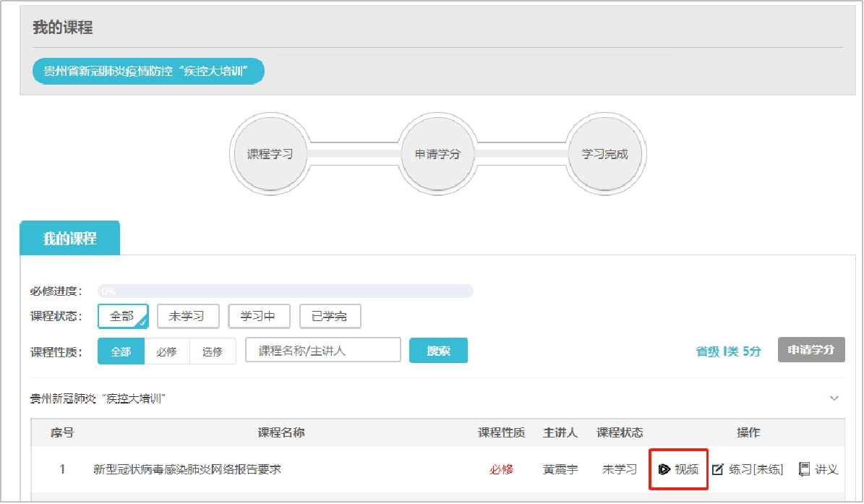Screen dimensions: 864x504
Task: Open the blue 我的课程 tab
Action: click(x=69, y=239)
